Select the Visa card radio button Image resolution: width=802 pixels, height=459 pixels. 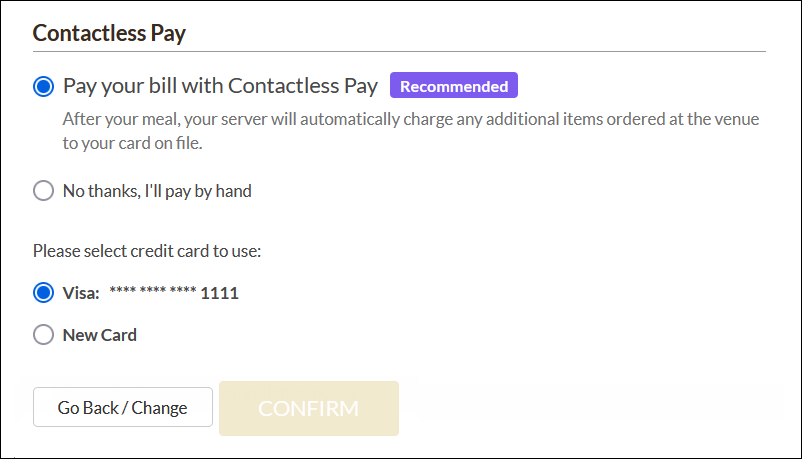43,293
